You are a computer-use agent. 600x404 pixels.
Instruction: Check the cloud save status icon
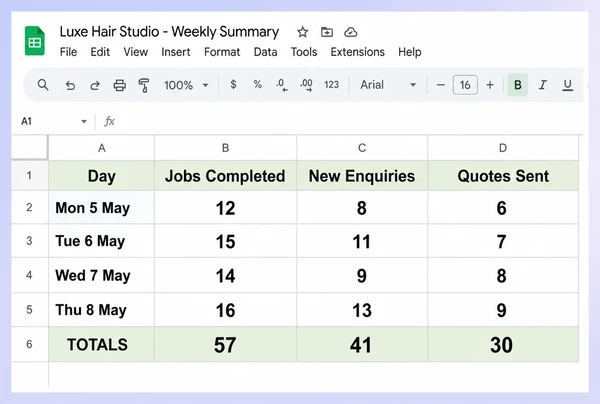coord(351,32)
